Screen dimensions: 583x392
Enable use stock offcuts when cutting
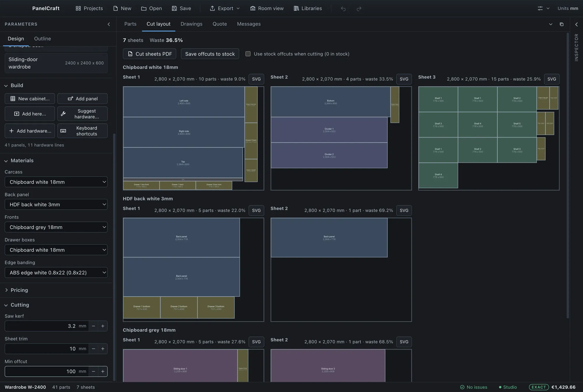click(248, 54)
